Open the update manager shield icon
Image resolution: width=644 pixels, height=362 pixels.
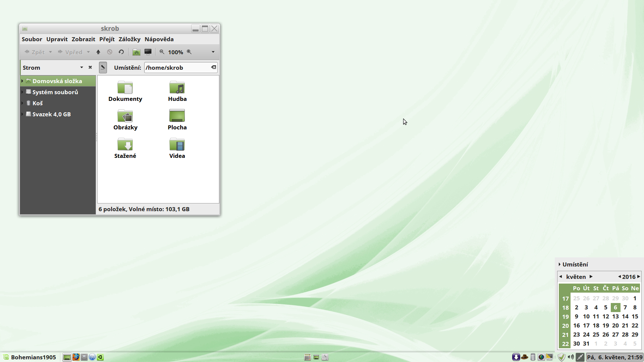coord(561,357)
